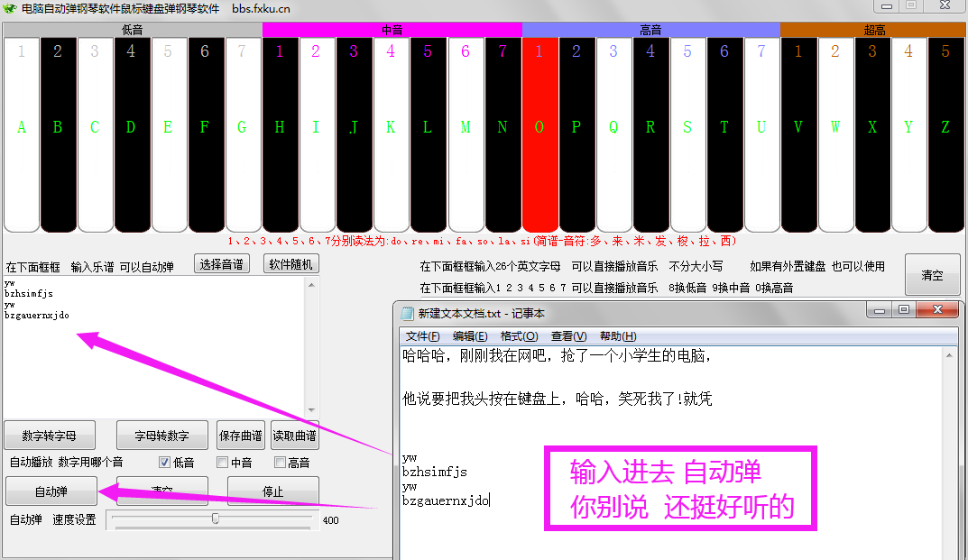The width and height of the screenshot is (968, 560).
Task: Check the 高音 checkbox
Action: 280,463
